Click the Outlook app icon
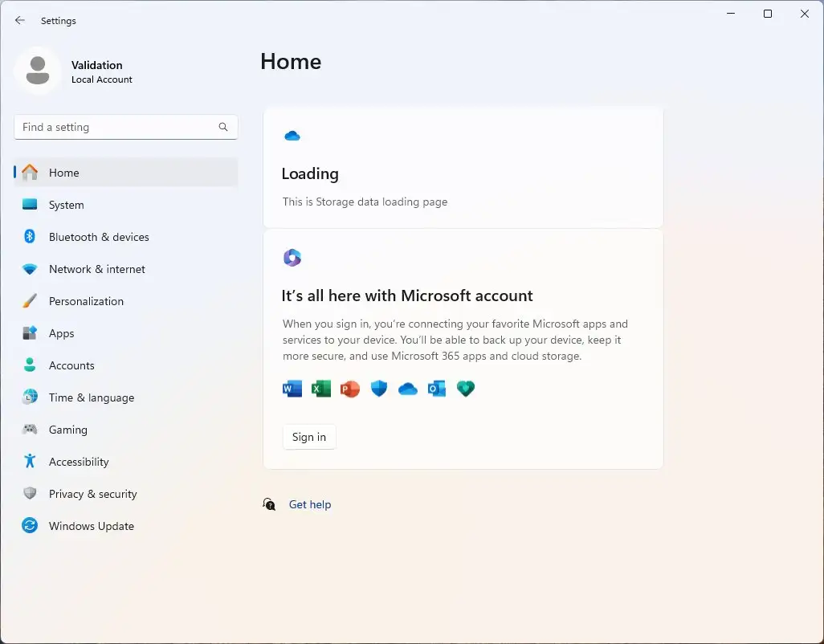Screen dimensions: 824x644 click(x=436, y=389)
